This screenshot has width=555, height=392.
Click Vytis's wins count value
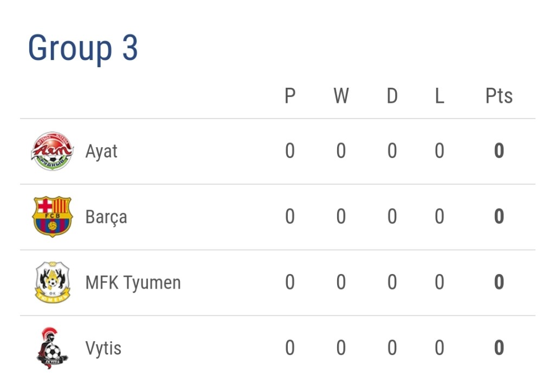tap(341, 348)
